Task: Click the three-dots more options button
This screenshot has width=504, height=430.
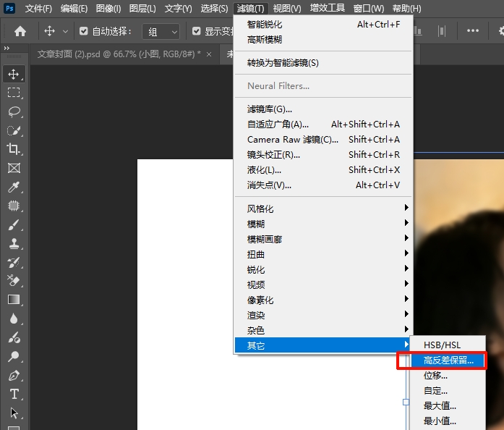Action: [473, 31]
